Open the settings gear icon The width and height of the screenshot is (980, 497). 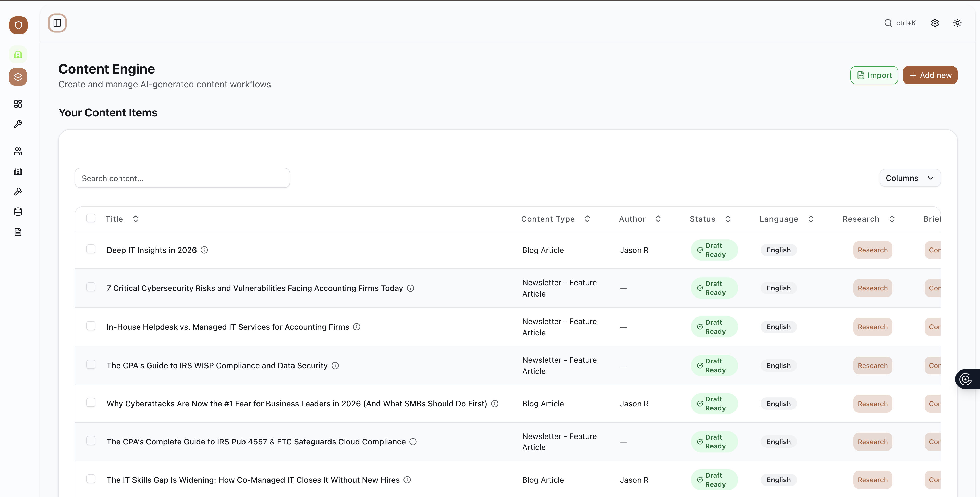point(935,23)
